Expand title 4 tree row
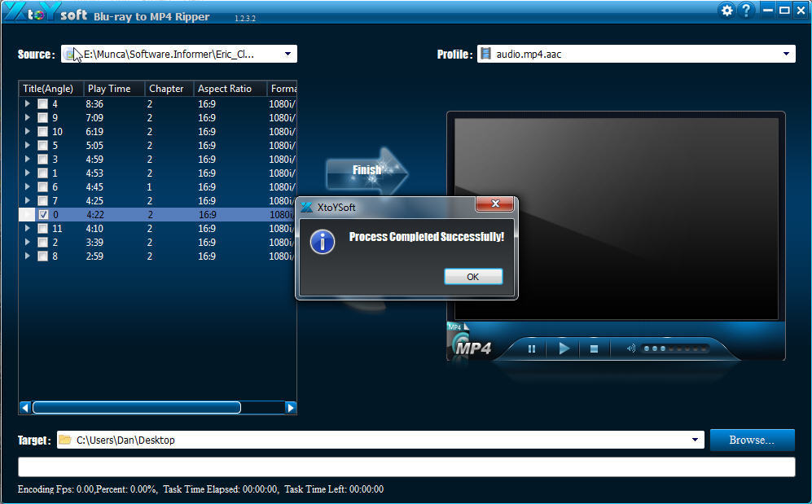The image size is (812, 504). pyautogui.click(x=27, y=103)
